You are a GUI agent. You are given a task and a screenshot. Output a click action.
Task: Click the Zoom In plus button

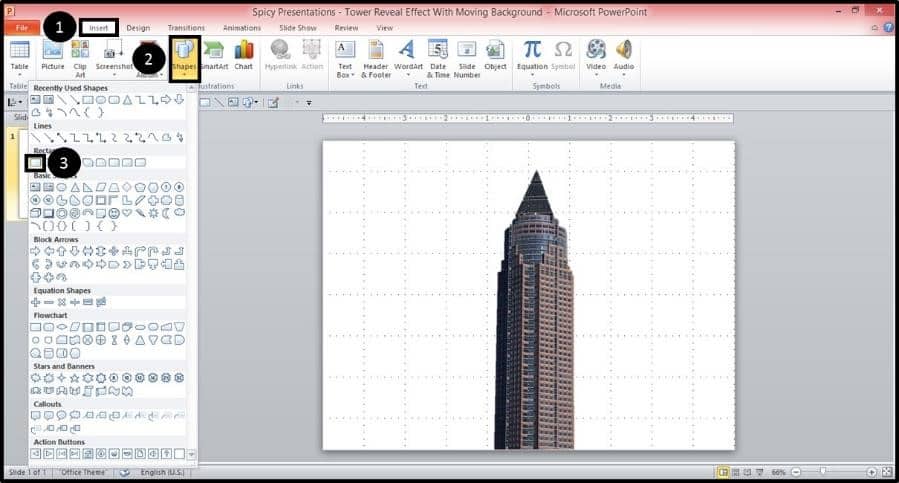click(x=871, y=472)
